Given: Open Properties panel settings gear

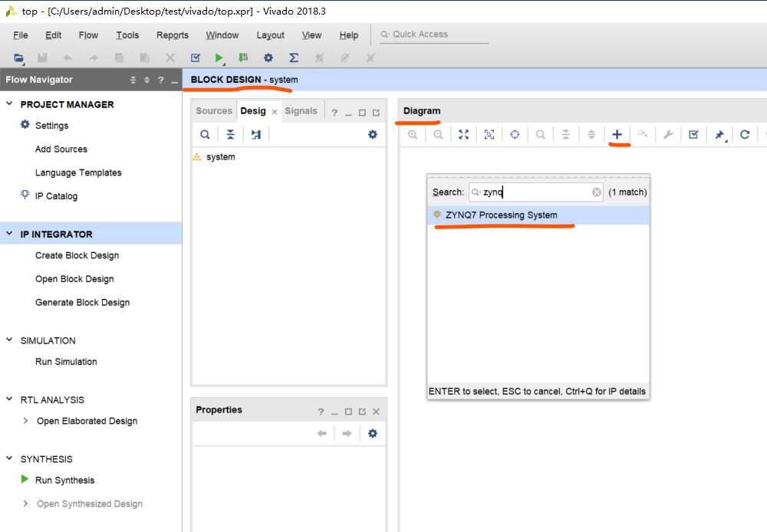Looking at the screenshot, I should (372, 433).
